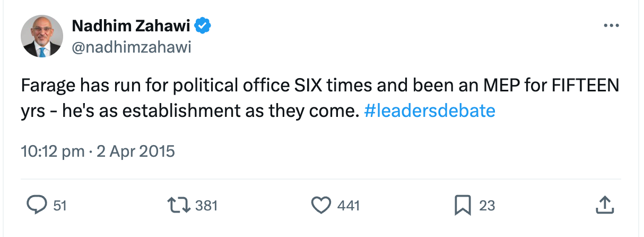Screen dimensions: 644x237
Task: View the 441 likes count
Action: pos(349,206)
